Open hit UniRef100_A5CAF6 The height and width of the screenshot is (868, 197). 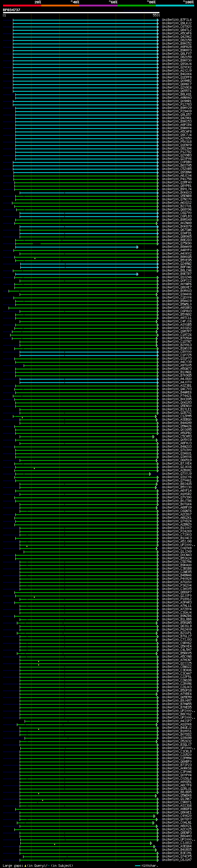pos(177,33)
